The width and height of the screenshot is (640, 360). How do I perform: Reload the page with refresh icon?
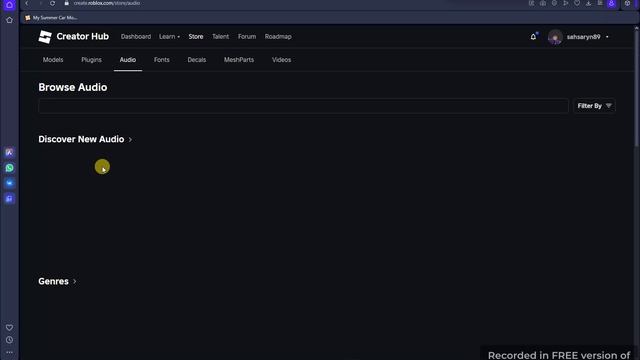(x=52, y=3)
